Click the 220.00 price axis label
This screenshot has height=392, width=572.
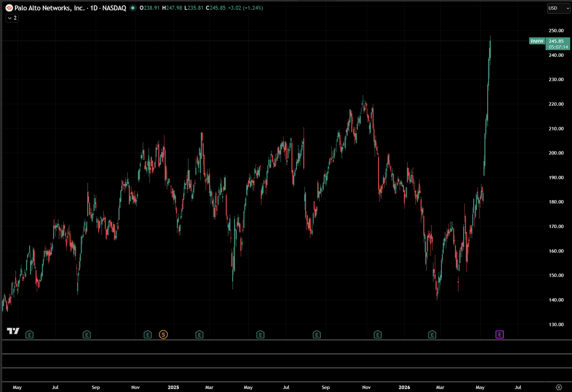point(557,104)
